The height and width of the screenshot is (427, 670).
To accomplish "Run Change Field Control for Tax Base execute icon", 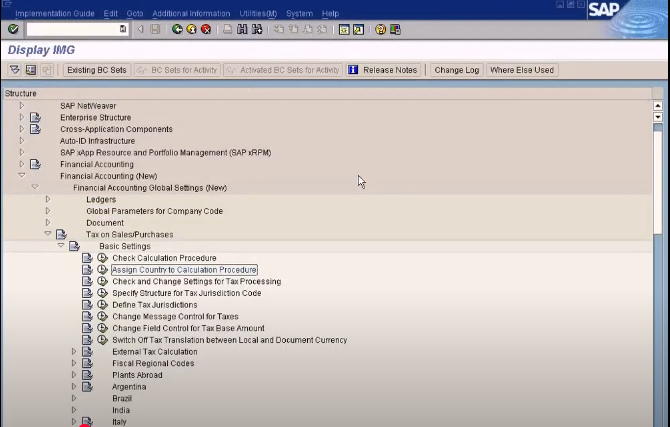I will 102,328.
